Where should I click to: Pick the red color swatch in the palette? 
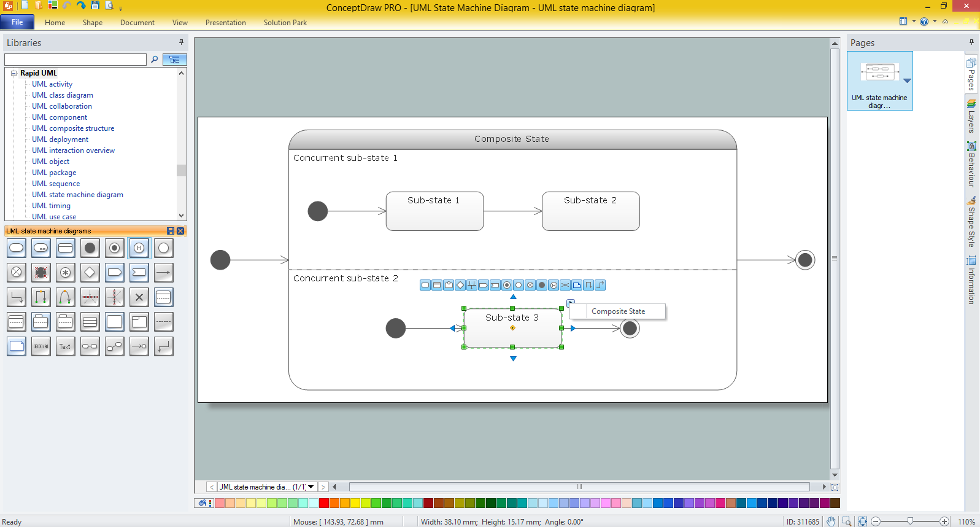(x=324, y=503)
